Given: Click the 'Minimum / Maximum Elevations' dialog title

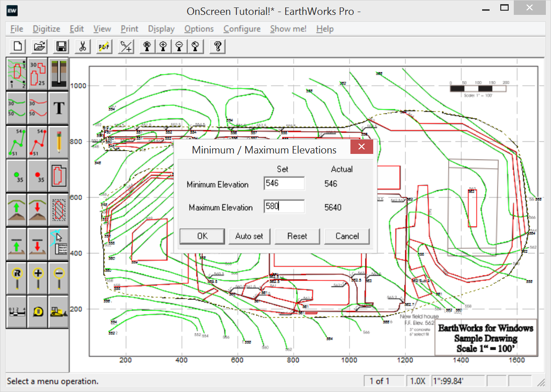Looking at the screenshot, I should (264, 150).
